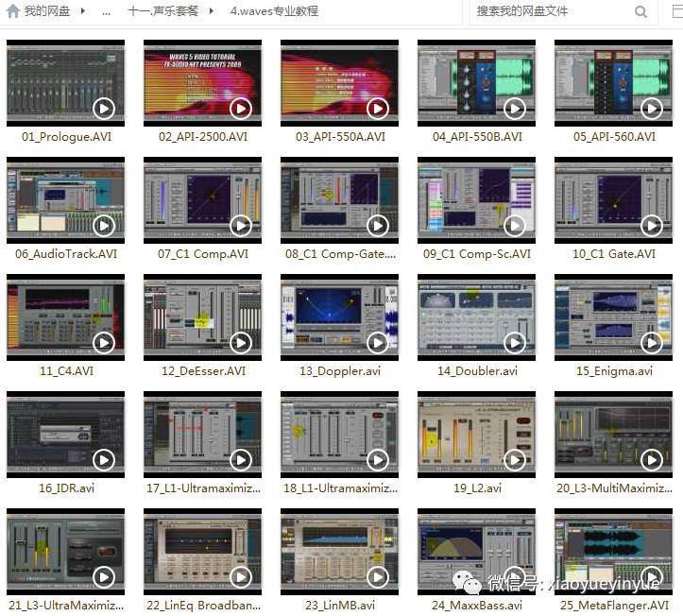This screenshot has height=616, width=683.
Task: Play 09_C1 Comp-Sc.AVI video
Action: click(515, 226)
